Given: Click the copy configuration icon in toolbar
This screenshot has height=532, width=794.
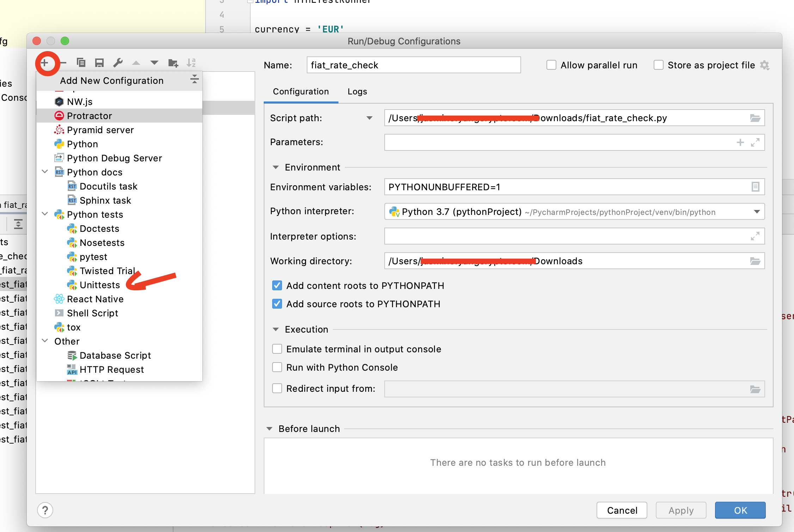Looking at the screenshot, I should pyautogui.click(x=81, y=62).
